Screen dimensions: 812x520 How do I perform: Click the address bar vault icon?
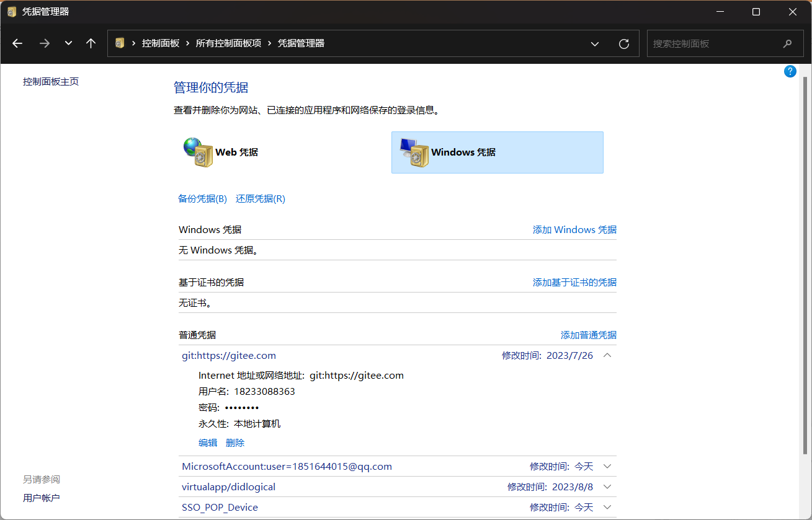[x=120, y=43]
